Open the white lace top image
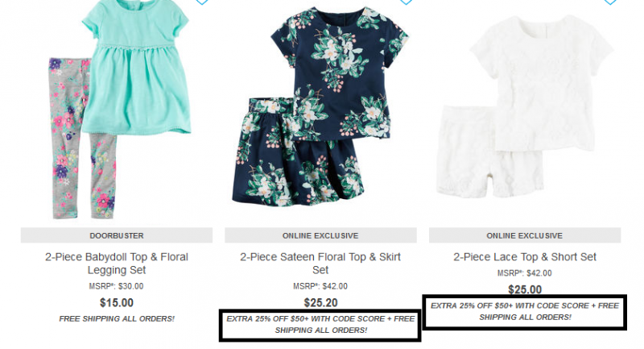Image resolution: width=644 pixels, height=349 pixels. point(541,82)
